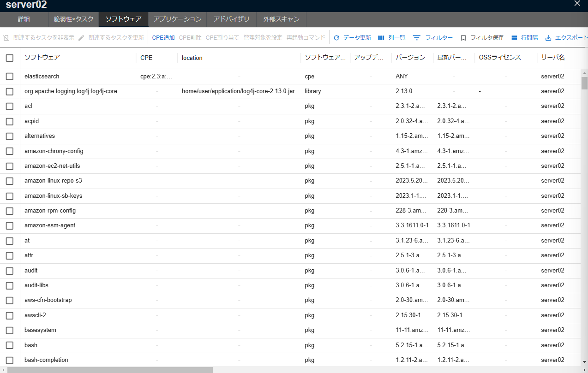Check the elasticsearch row checkbox
The height and width of the screenshot is (373, 588).
tap(10, 77)
